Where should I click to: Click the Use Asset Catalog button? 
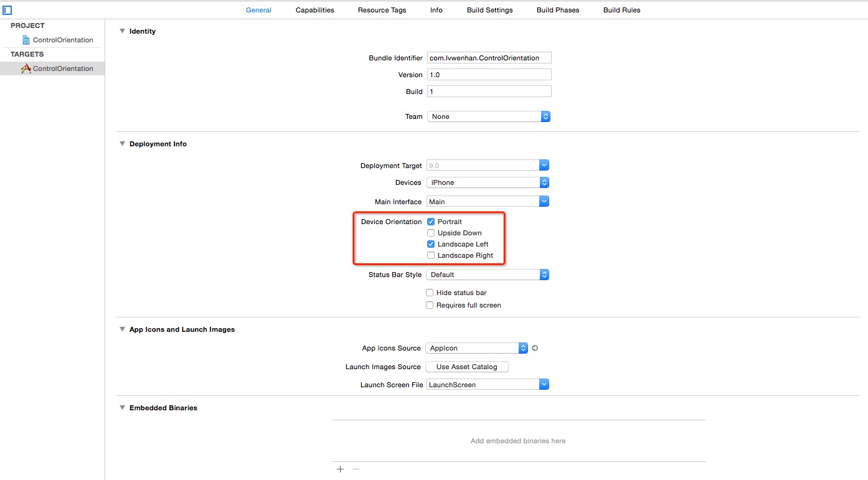(x=466, y=367)
